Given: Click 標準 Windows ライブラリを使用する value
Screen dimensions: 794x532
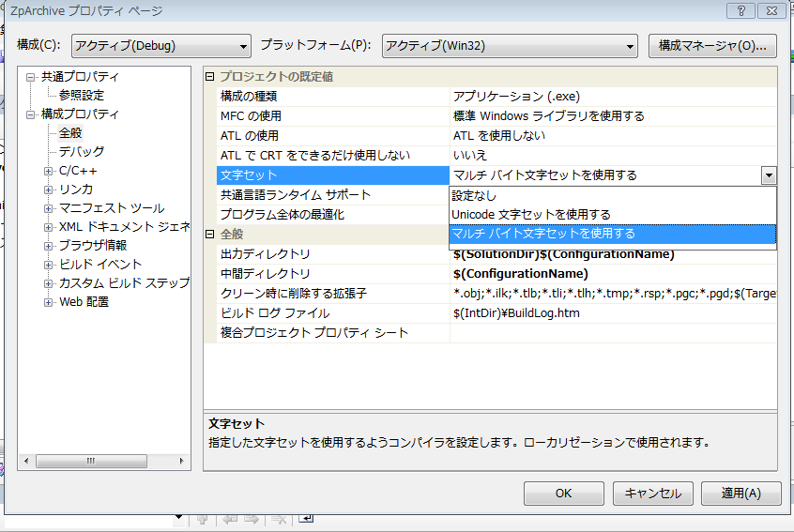Looking at the screenshot, I should [548, 116].
